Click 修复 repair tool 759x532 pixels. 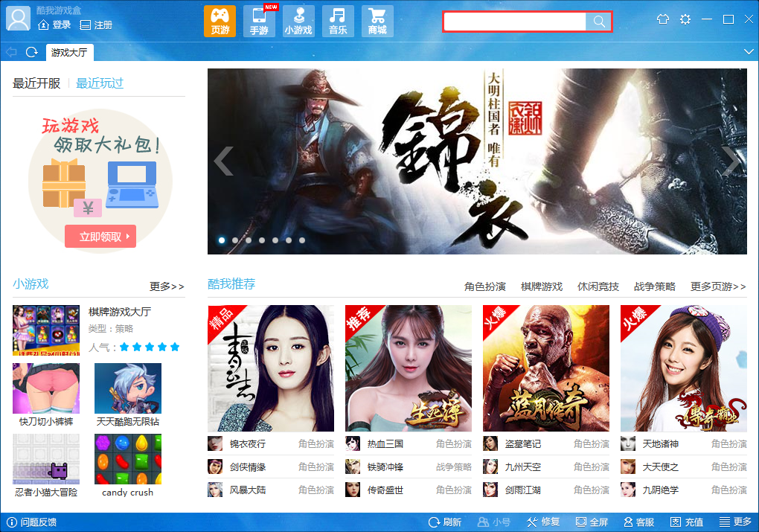pyautogui.click(x=543, y=522)
